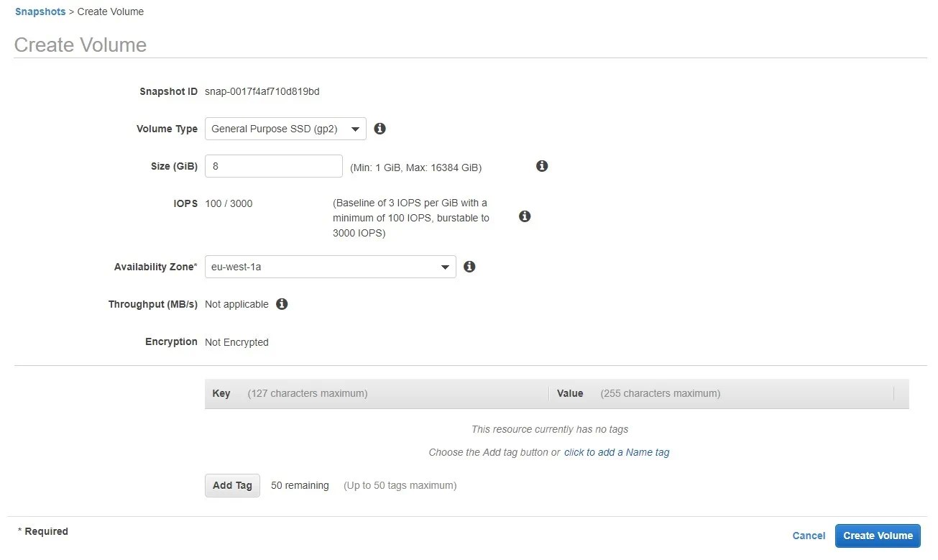Click the Volume Type dropdown arrow

(x=355, y=129)
